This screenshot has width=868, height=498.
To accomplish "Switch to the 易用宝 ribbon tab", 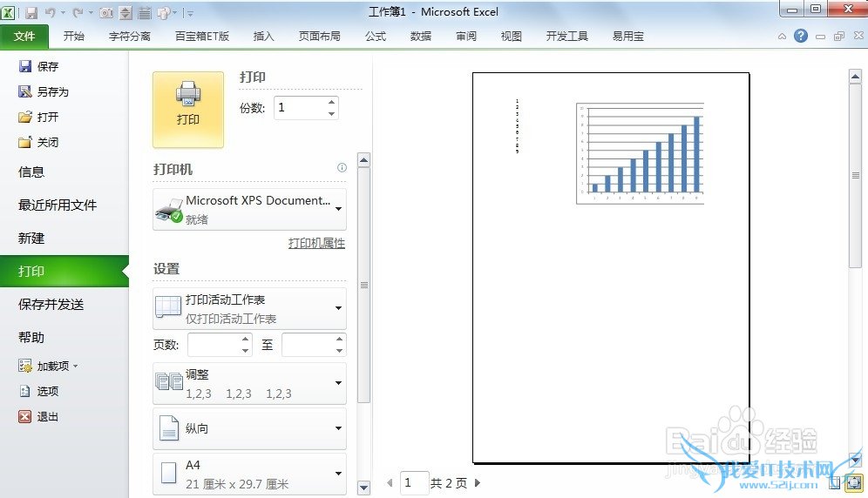I will (628, 37).
